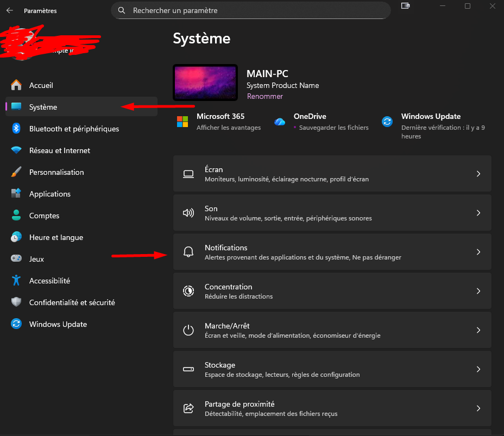The image size is (504, 436).
Task: Click the Rechercher un paramètre search field
Action: tap(251, 11)
